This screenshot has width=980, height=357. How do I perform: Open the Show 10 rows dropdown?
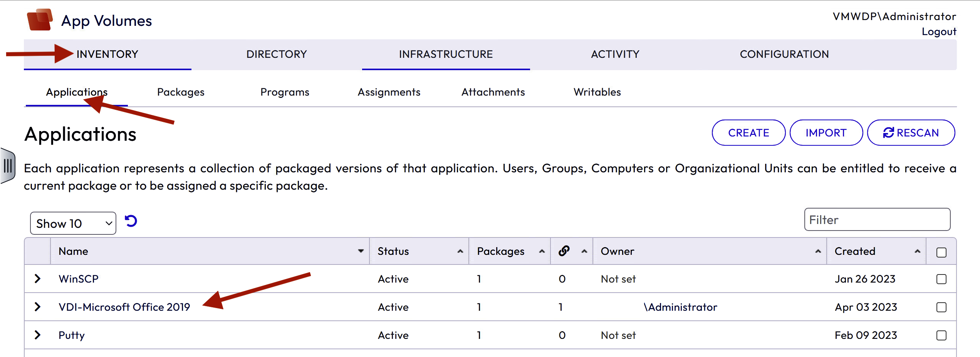coord(73,223)
